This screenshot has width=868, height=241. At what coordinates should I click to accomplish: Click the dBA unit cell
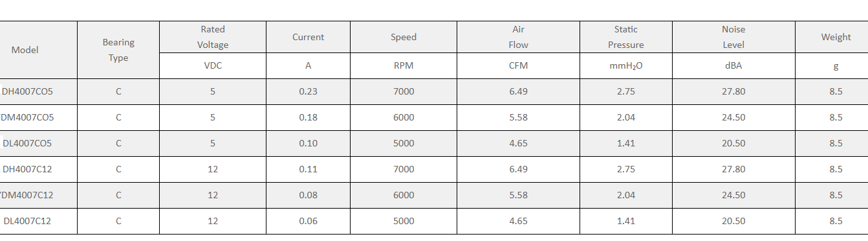[x=733, y=65]
